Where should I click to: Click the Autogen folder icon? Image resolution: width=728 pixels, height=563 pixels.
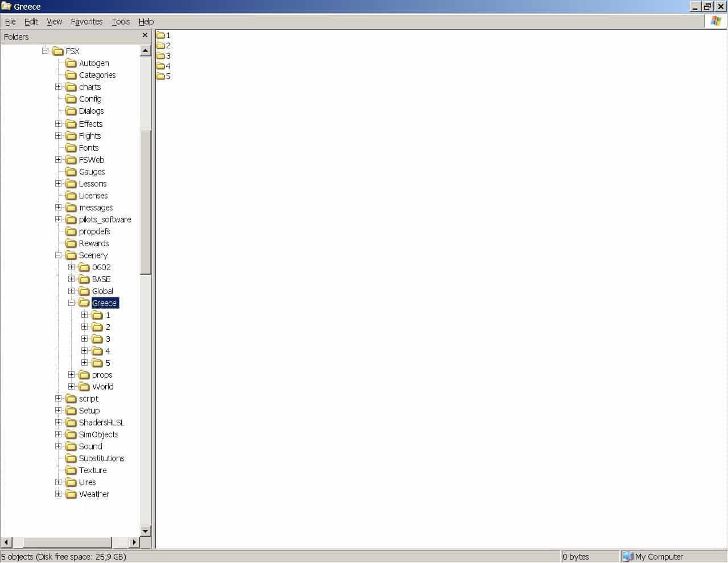[71, 63]
